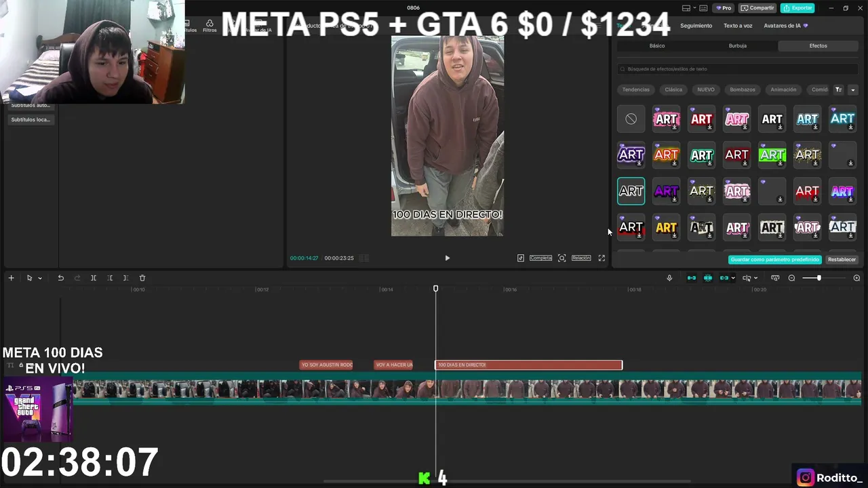Select the '100 DIAS EN DIRECTO' text clip
This screenshot has width=868, height=488.
[x=528, y=365]
